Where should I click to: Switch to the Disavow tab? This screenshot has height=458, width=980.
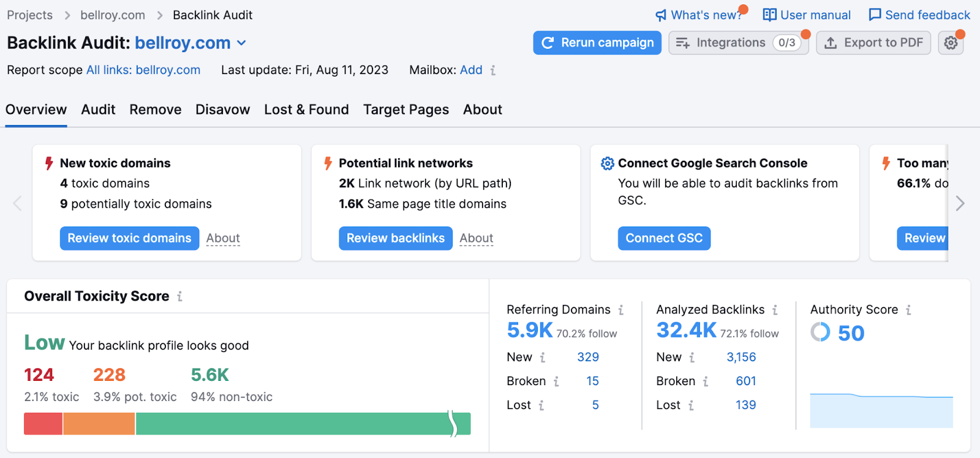click(222, 110)
